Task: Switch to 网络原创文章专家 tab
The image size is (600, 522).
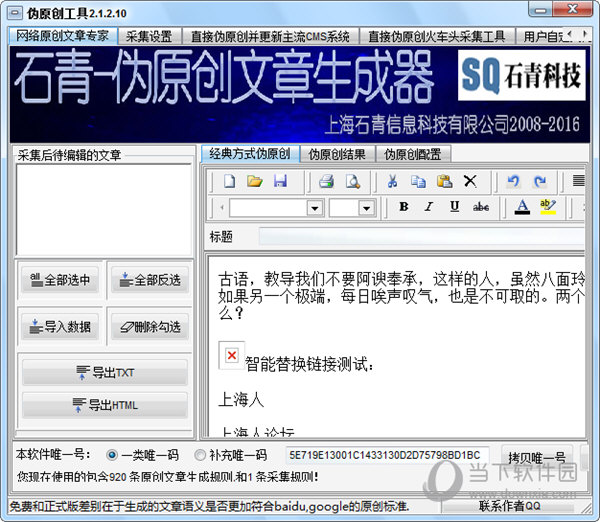Action: 63,36
